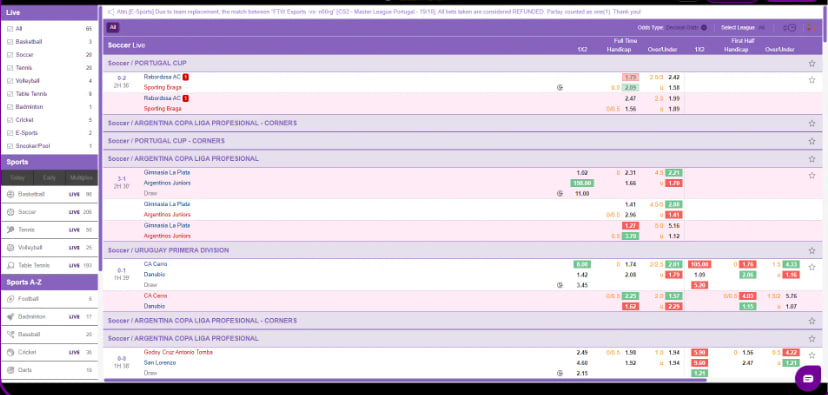
Task: Open Basketball in the Sports list
Action: (49, 194)
